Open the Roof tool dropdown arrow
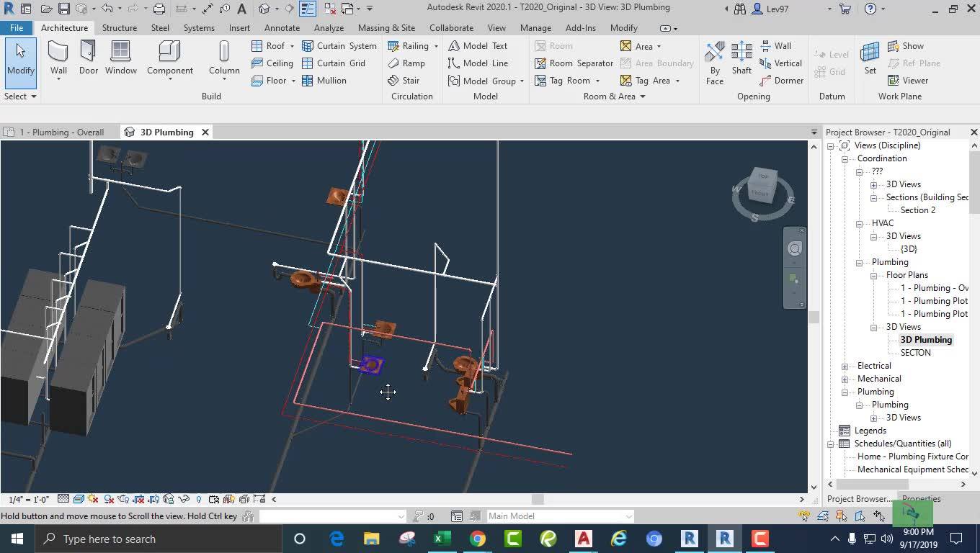The image size is (980, 553). coord(292,46)
